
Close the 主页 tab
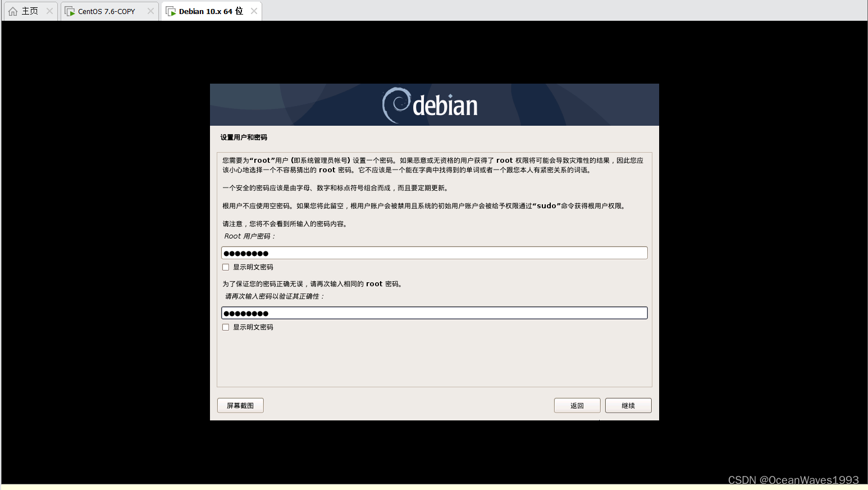click(x=49, y=11)
